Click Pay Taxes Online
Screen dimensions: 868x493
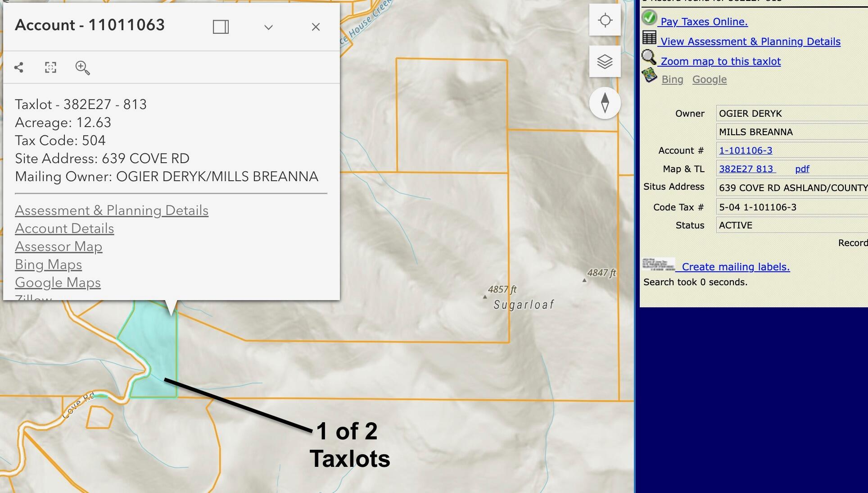[704, 22]
